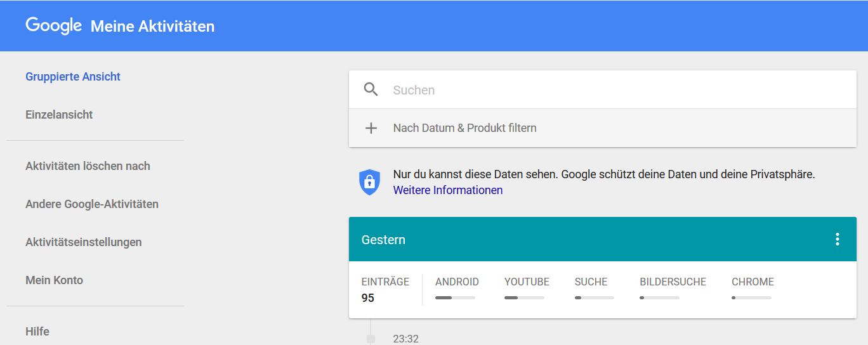Screen dimensions: 868x345
Task: Open Mein Konto from sidebar
Action: pyautogui.click(x=54, y=280)
